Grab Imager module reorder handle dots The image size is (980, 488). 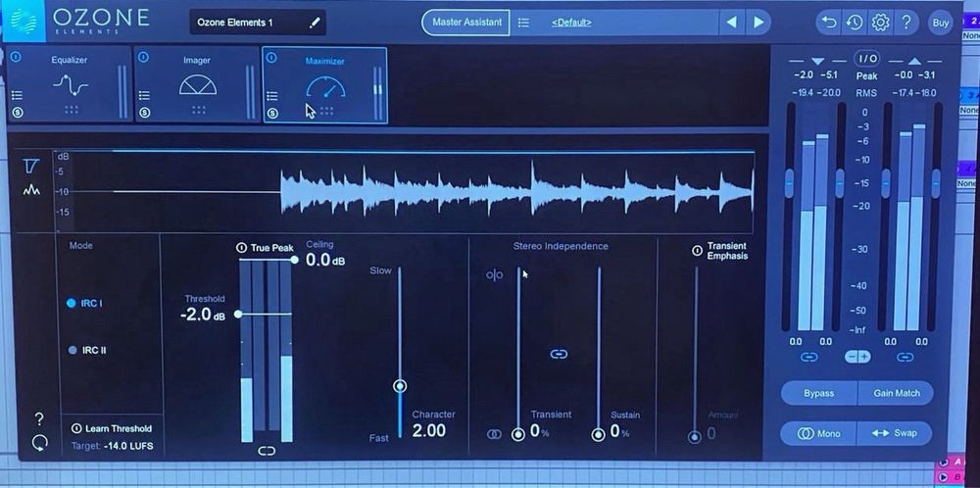pos(199,110)
